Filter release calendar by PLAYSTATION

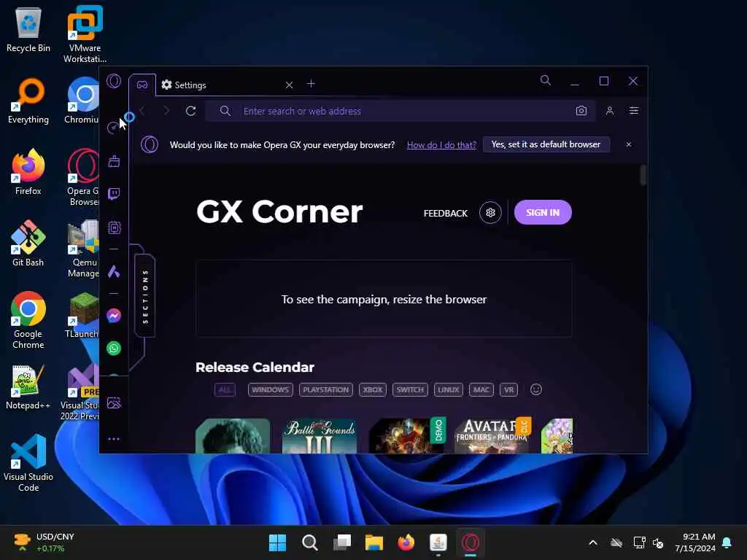pos(326,389)
